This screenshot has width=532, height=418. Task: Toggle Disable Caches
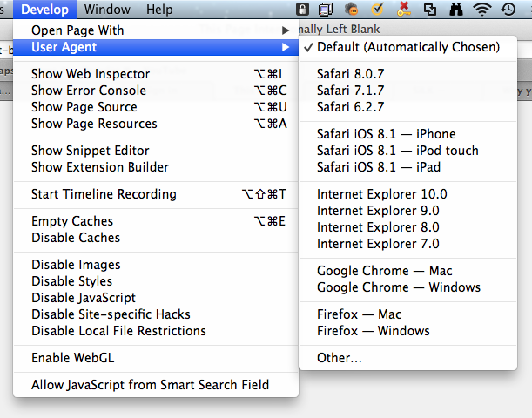pyautogui.click(x=156, y=238)
